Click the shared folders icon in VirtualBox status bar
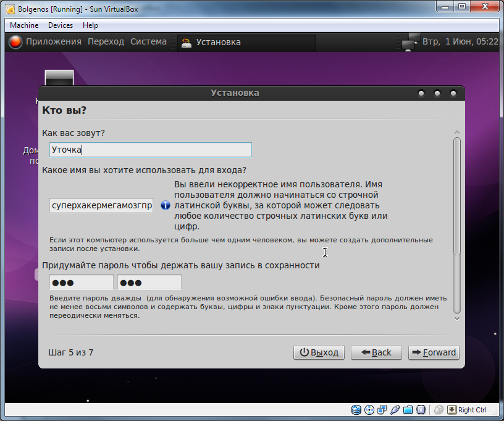The height and width of the screenshot is (421, 504). pos(408,410)
